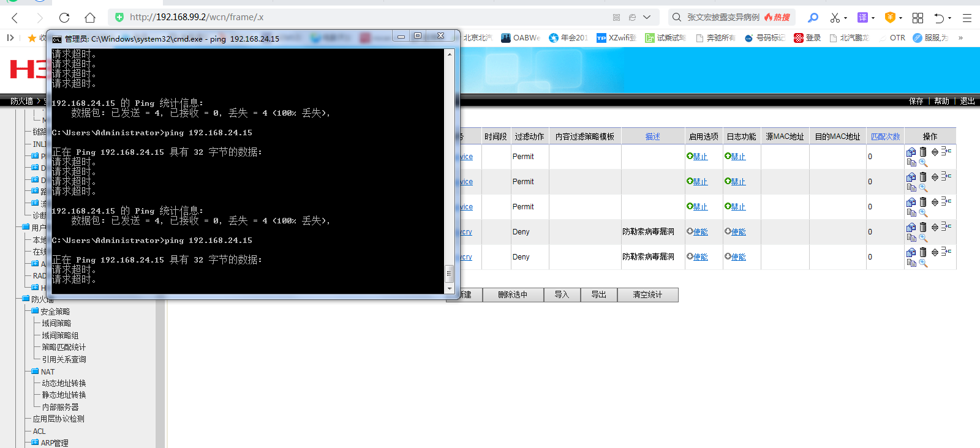Screen dimensions: 980x448
Task: Click the favorites star icon
Action: click(32, 38)
